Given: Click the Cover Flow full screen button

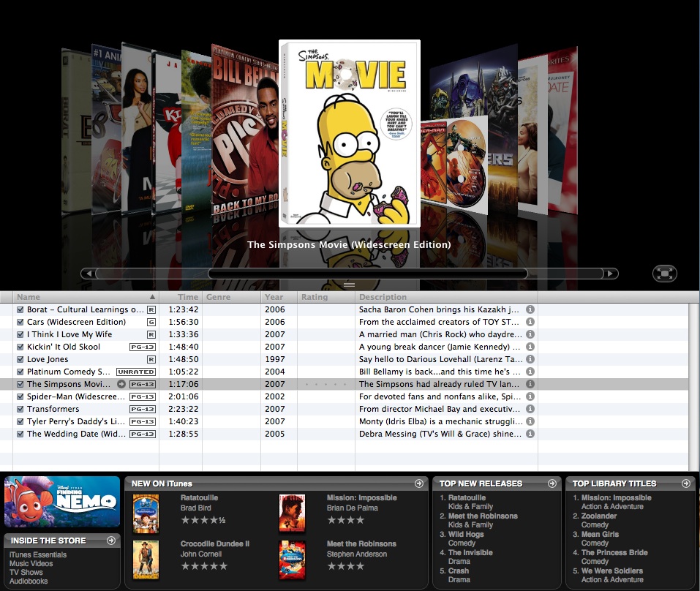Looking at the screenshot, I should [665, 273].
